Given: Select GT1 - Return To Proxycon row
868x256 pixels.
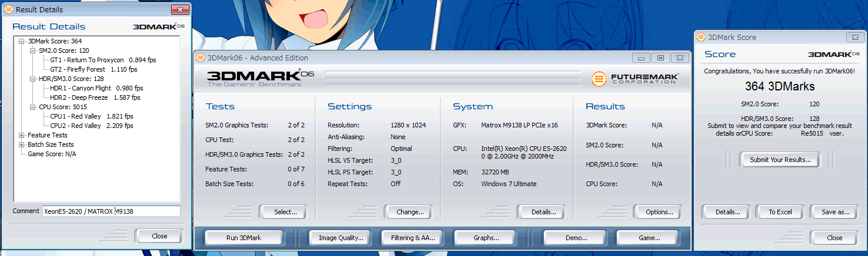Looking at the screenshot, I should click(103, 60).
